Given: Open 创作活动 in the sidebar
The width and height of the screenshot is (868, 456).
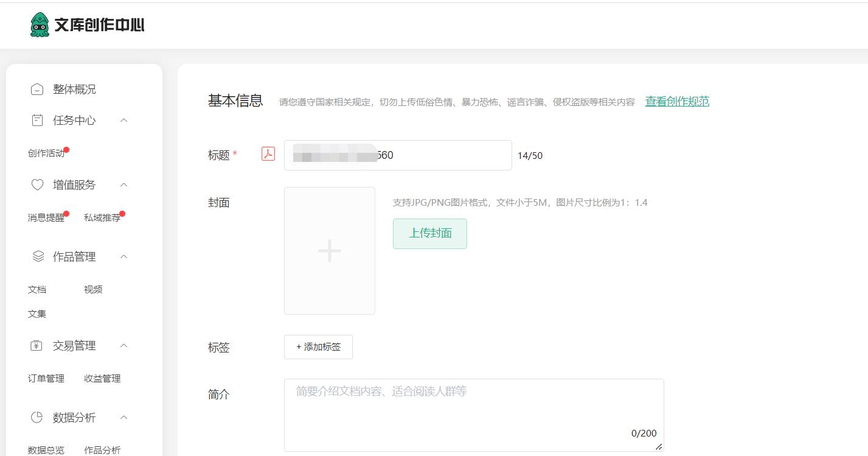Looking at the screenshot, I should 46,153.
